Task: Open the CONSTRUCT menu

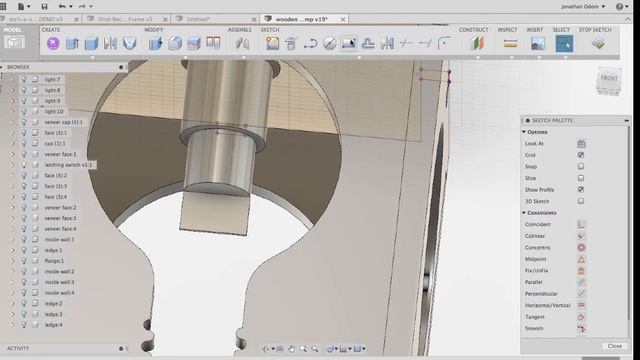Action: point(473,30)
